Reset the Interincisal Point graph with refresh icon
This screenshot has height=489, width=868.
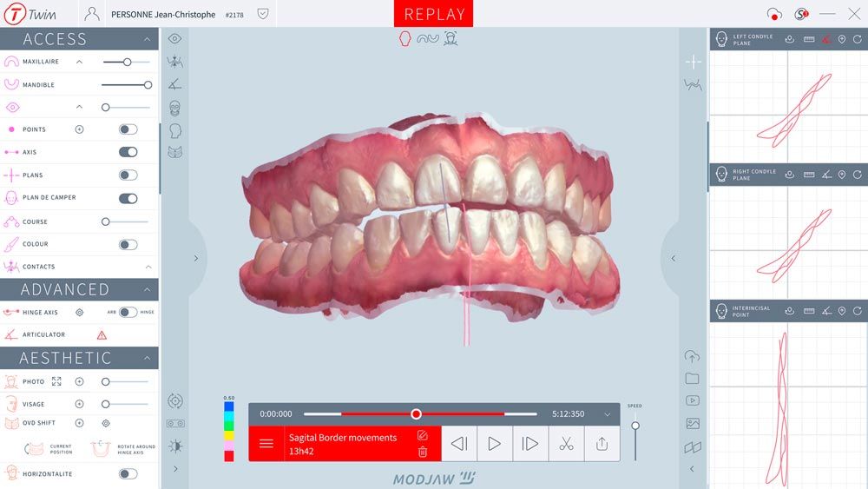coord(858,310)
